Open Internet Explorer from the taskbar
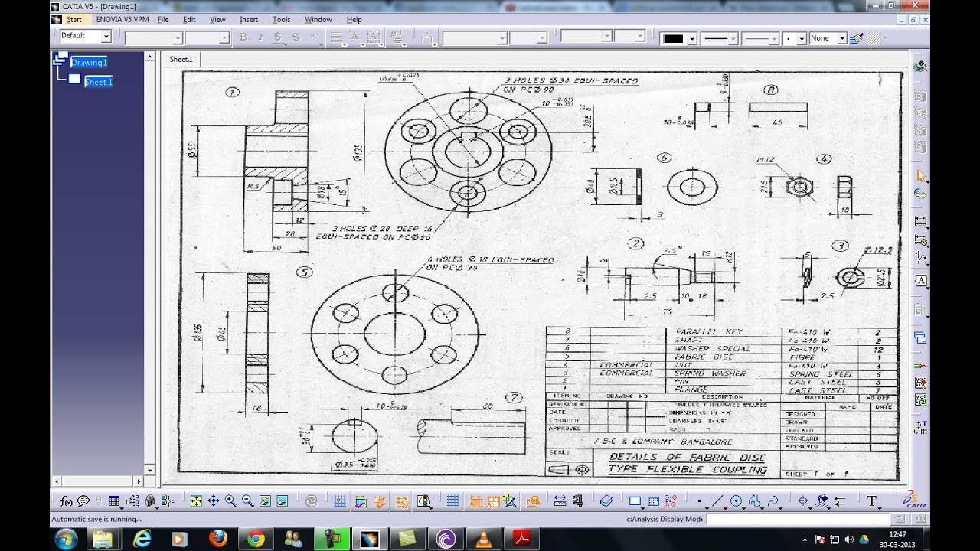This screenshot has height=551, width=980. pos(142,539)
